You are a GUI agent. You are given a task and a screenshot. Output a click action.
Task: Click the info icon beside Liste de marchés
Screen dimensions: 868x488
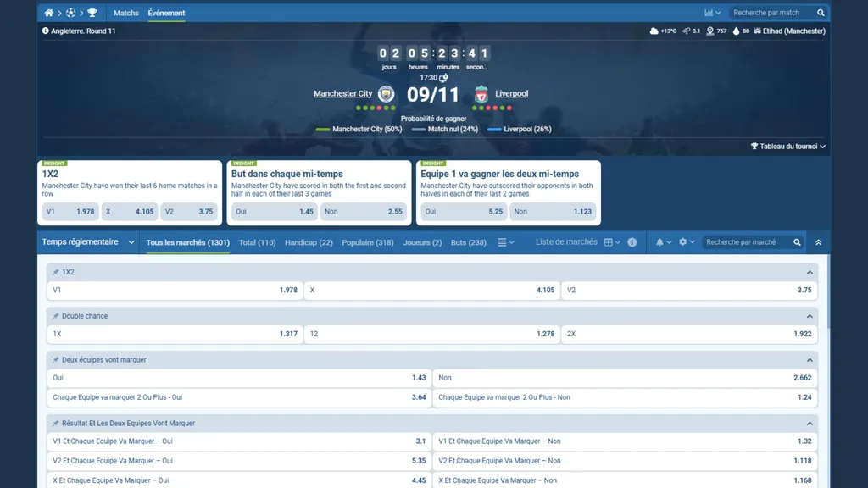click(632, 242)
